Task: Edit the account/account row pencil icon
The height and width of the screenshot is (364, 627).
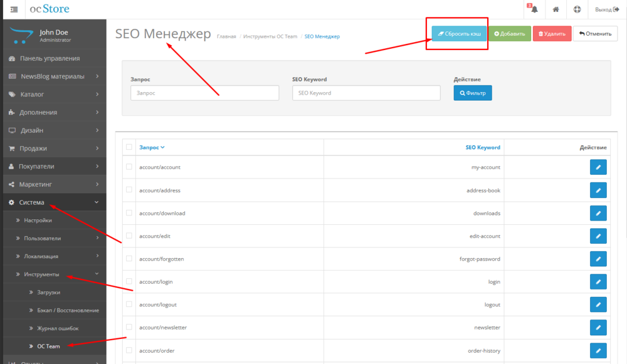Action: click(598, 167)
